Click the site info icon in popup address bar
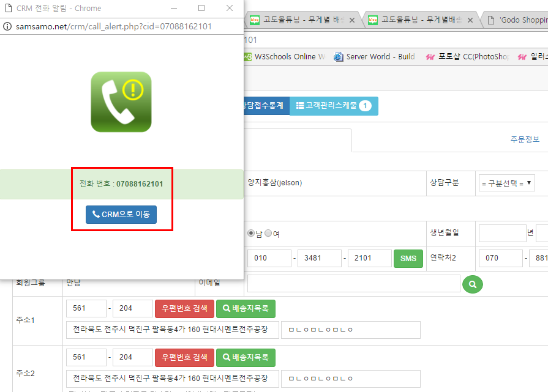Viewport: 548px width, 392px height. 7,26
